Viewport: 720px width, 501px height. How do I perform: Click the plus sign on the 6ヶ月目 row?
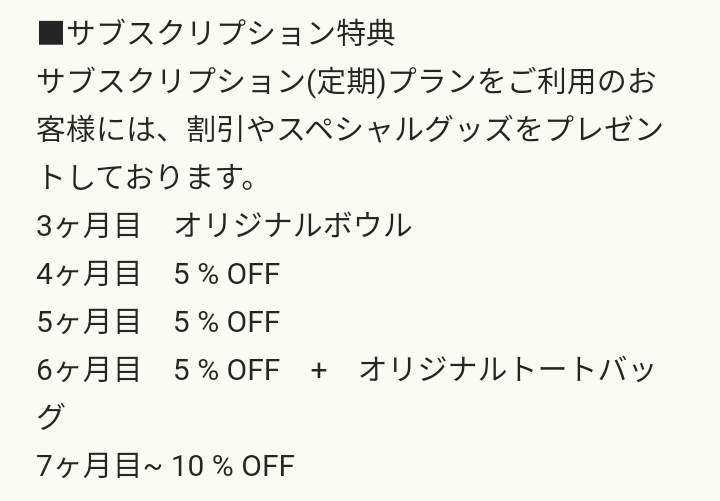(x=318, y=371)
